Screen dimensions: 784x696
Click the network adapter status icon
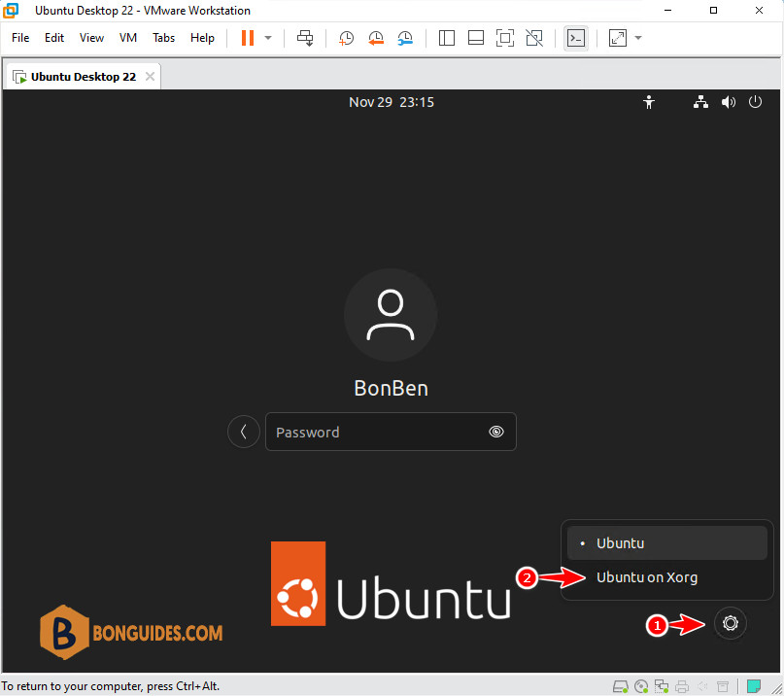coord(662,686)
